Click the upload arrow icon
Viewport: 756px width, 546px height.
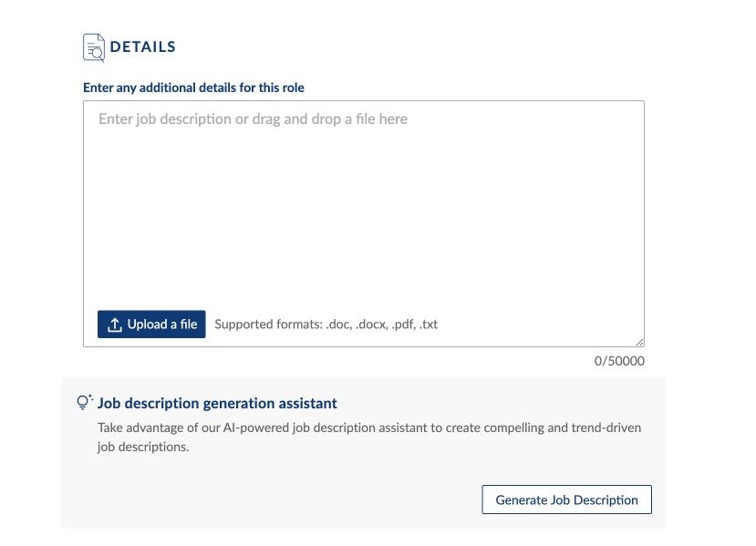coord(115,325)
